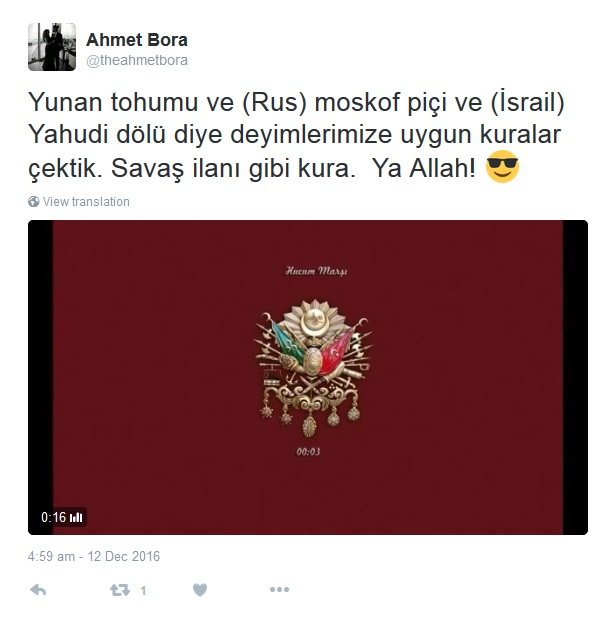Screen dimensions: 613x617
Task: Click the Hucum Marşı title in the video
Action: (316, 271)
